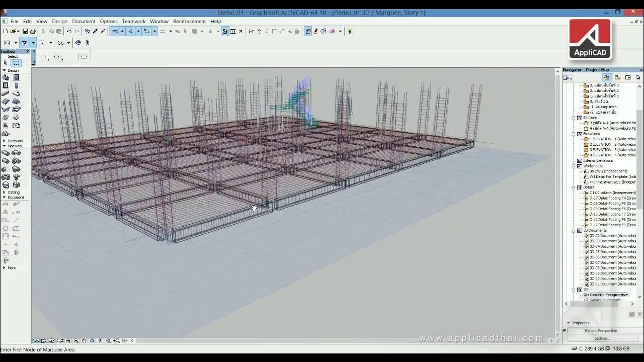Click the Pick Up Parameters eyedropper icon
644x362 pixels.
pos(95,31)
